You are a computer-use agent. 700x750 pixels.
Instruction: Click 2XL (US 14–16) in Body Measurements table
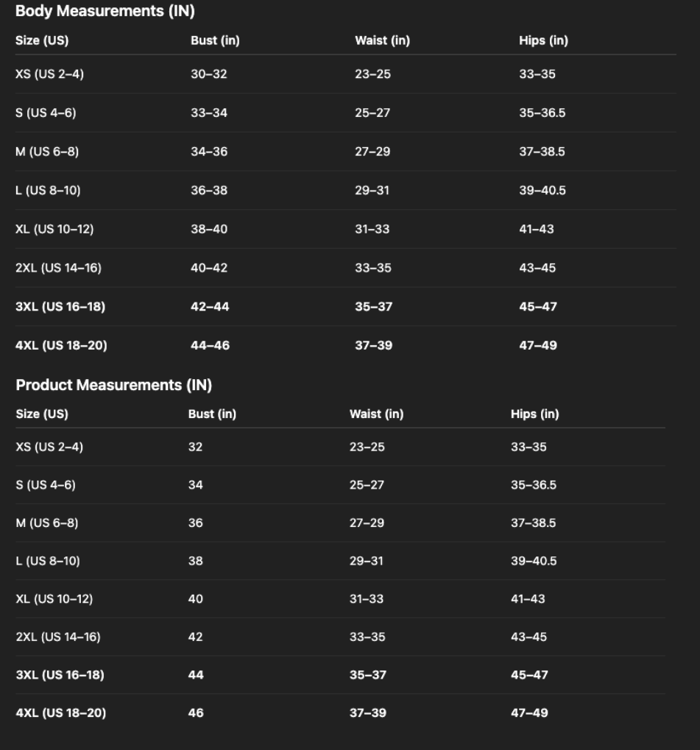(x=58, y=268)
